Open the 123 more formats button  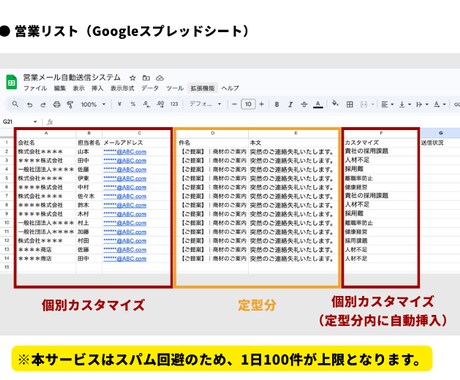click(174, 104)
